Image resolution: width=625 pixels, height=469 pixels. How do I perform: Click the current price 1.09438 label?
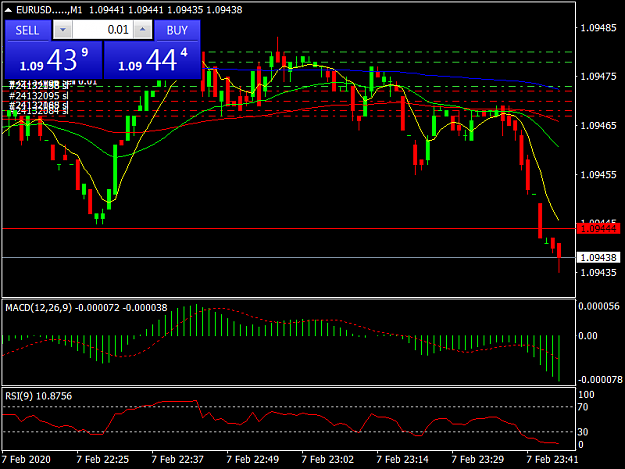(598, 258)
